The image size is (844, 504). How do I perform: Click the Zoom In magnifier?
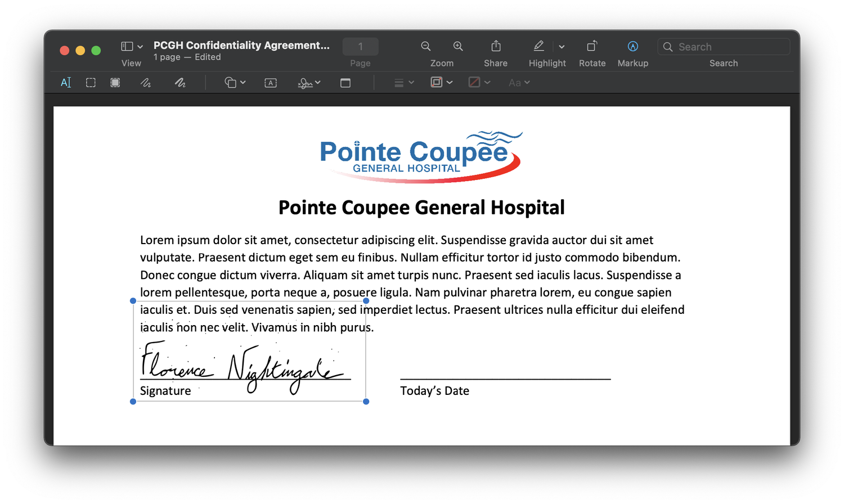(x=458, y=46)
